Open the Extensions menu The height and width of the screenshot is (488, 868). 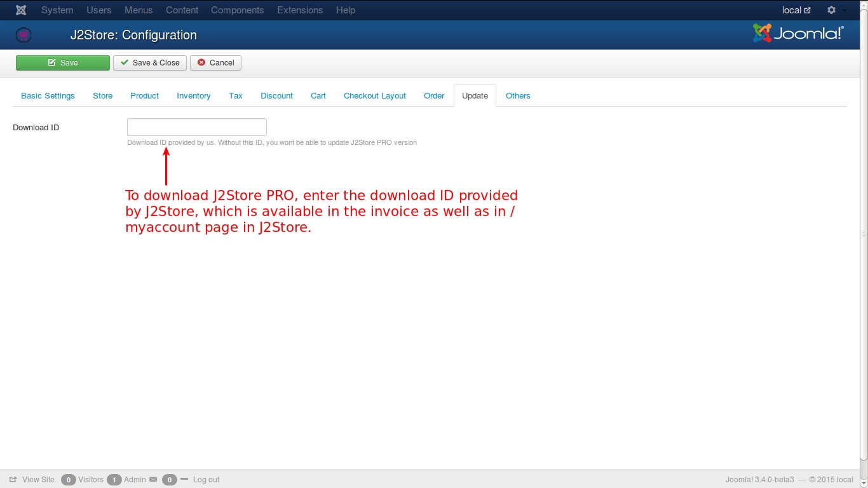(x=300, y=10)
